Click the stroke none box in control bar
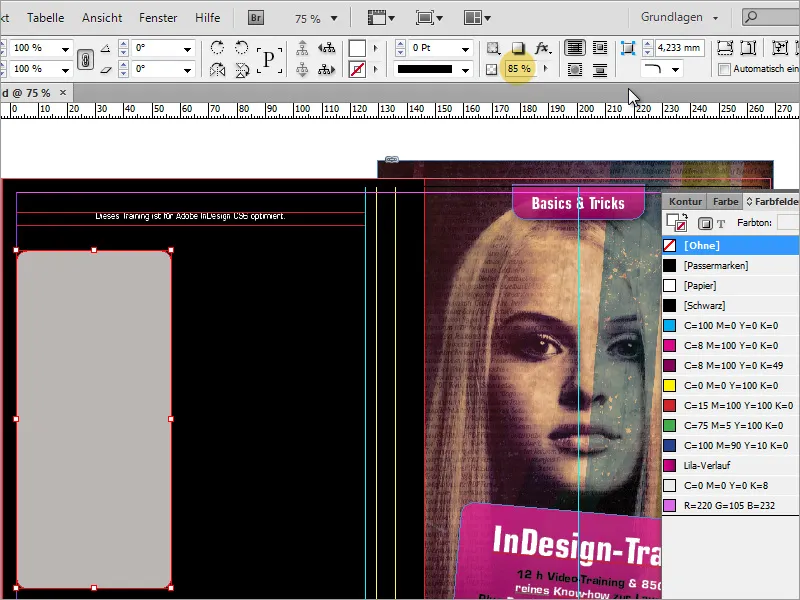This screenshot has height=600, width=800. click(x=357, y=69)
